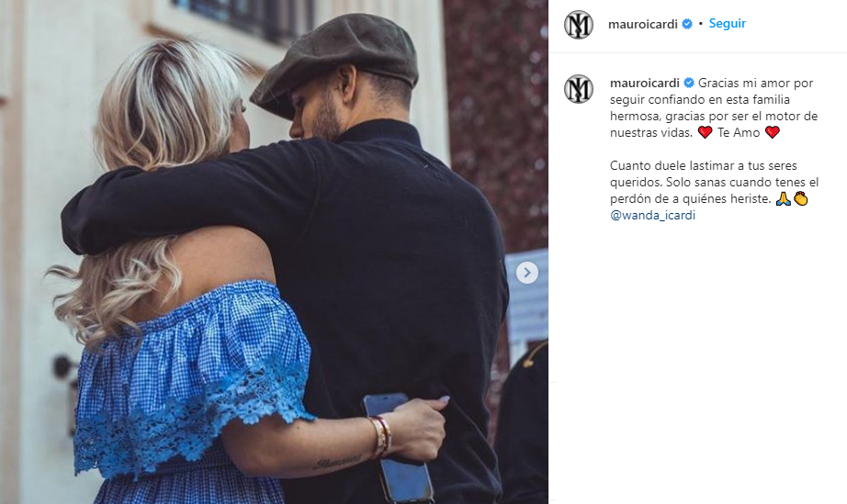Click the verified badge in the caption
Viewport: 847px width, 504px height.
[x=689, y=84]
